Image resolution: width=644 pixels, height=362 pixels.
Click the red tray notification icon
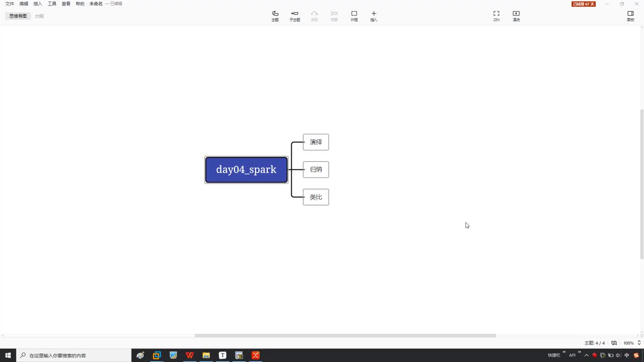point(595,355)
